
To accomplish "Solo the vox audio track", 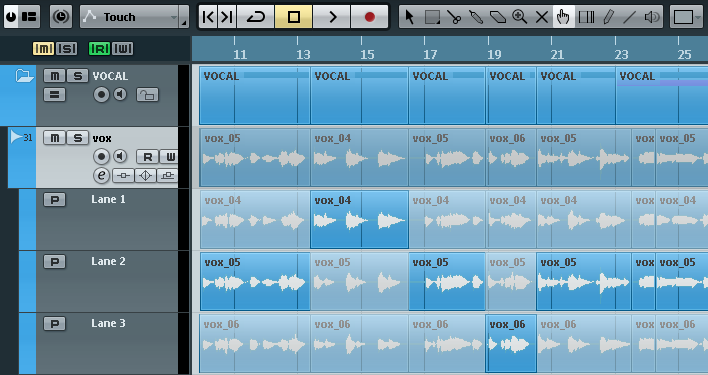I will 77,138.
